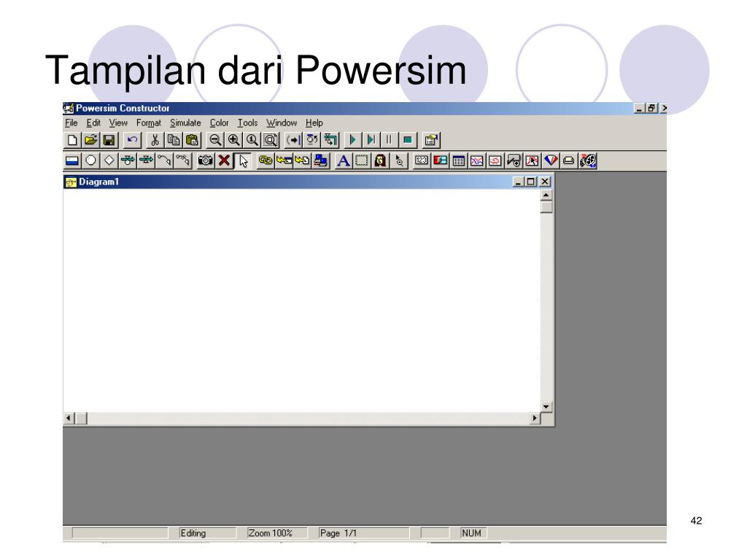Image resolution: width=747 pixels, height=560 pixels.
Task: Reset zoom to 1:1
Action: coord(252,140)
